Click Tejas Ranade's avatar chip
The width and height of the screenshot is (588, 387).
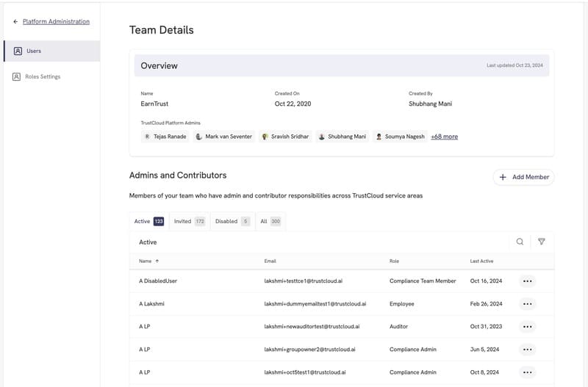tap(148, 137)
